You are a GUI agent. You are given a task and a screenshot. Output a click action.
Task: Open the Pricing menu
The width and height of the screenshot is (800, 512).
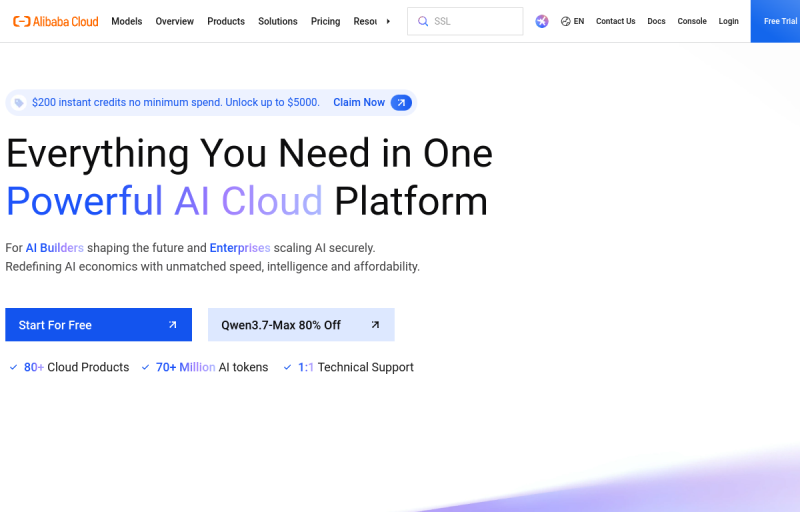click(x=326, y=21)
